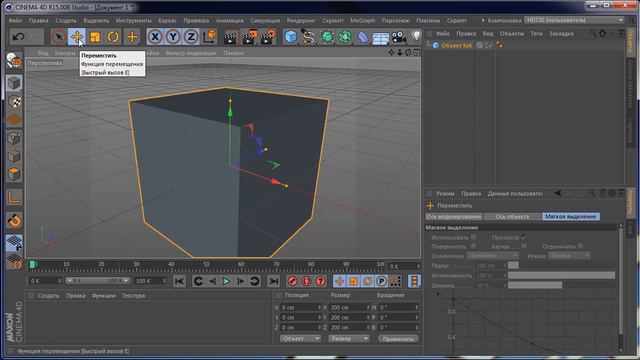Screen dimensions: 640x360
Task: Click Make Editable icon in left palette
Action: (14, 61)
